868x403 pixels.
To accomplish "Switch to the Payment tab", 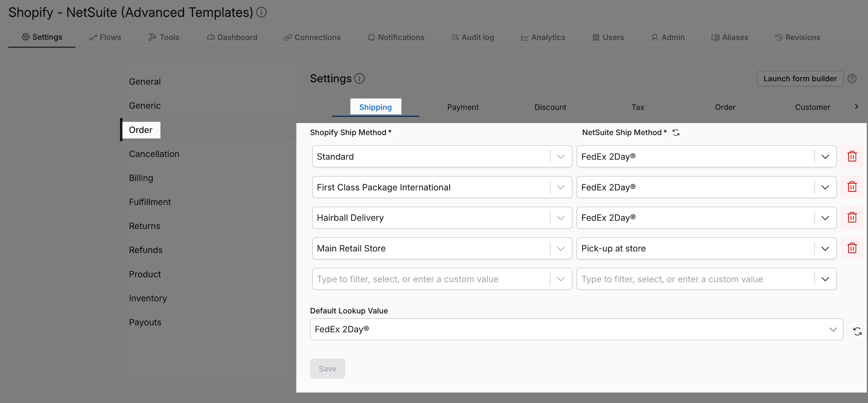I will coord(463,107).
